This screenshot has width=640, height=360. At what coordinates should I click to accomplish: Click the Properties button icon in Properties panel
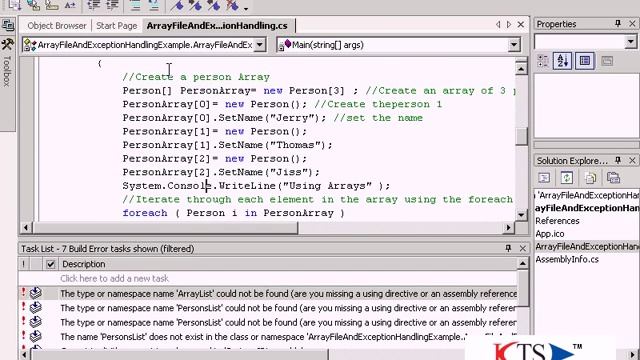point(584,61)
